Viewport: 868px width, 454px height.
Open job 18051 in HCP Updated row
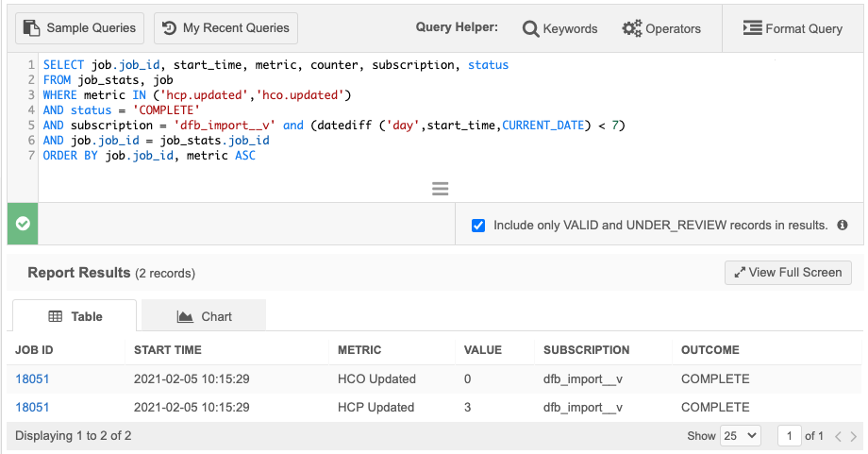(32, 408)
